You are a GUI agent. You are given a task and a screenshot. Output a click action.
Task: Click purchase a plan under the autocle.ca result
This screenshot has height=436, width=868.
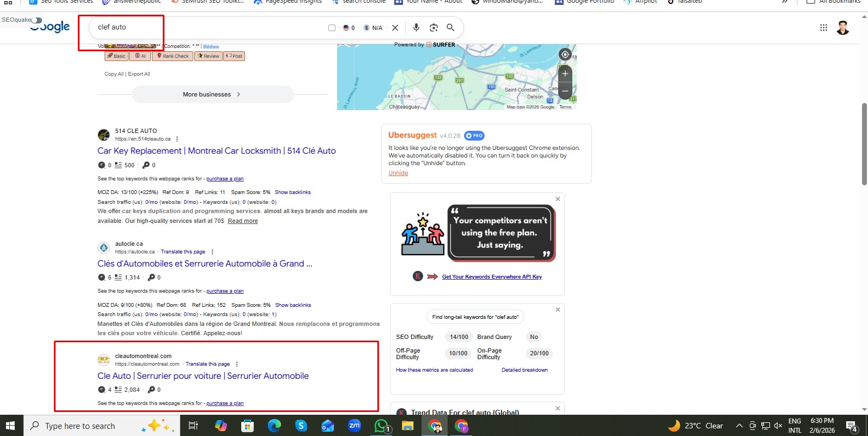coord(225,291)
